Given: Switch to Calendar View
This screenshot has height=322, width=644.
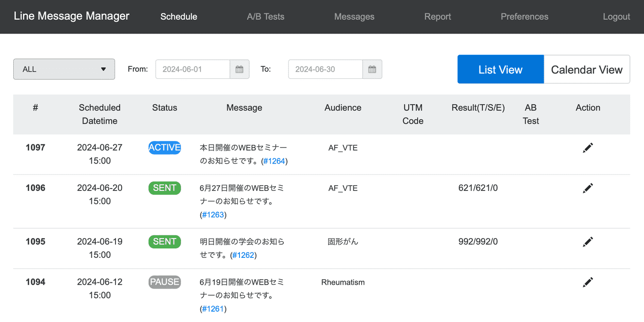Looking at the screenshot, I should coord(587,69).
